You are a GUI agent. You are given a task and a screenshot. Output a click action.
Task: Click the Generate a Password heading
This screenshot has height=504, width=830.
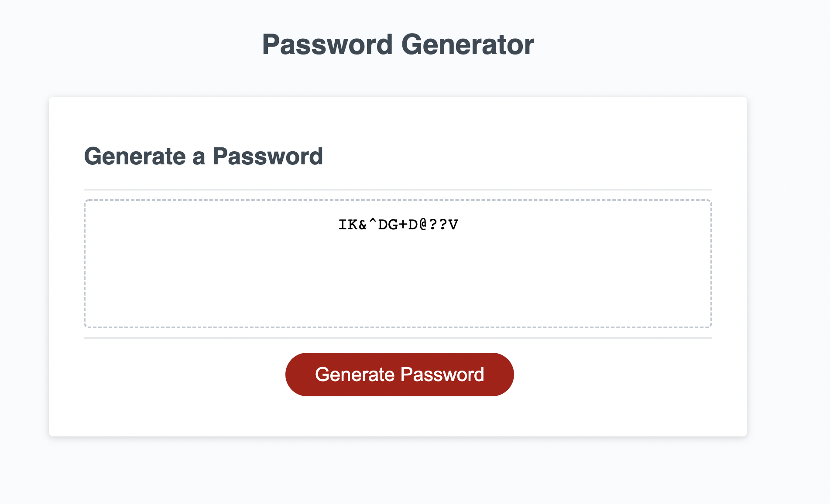pyautogui.click(x=204, y=157)
